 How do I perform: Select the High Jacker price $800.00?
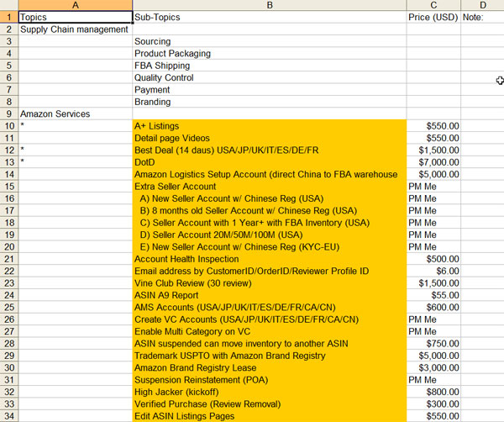433,393
